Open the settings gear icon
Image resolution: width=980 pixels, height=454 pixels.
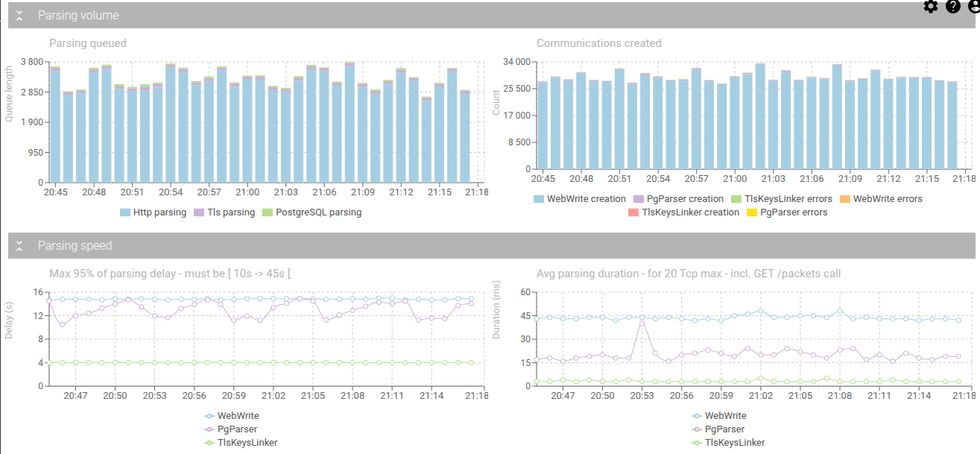click(x=930, y=6)
